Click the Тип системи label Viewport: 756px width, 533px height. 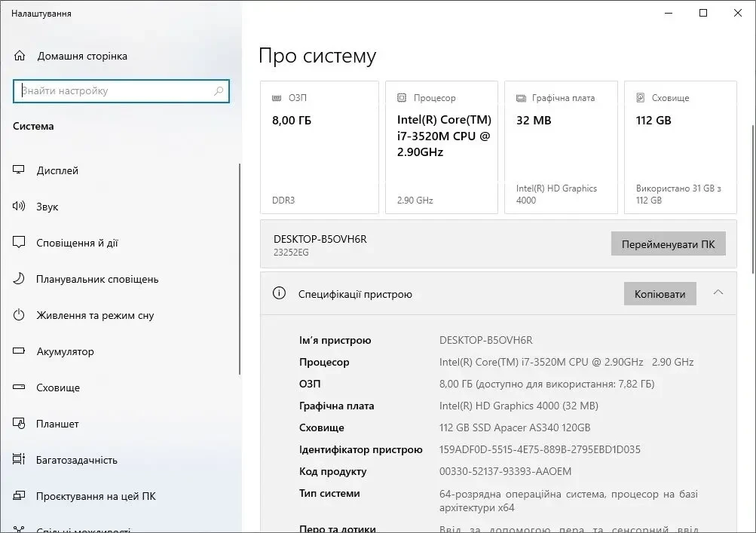pos(329,493)
